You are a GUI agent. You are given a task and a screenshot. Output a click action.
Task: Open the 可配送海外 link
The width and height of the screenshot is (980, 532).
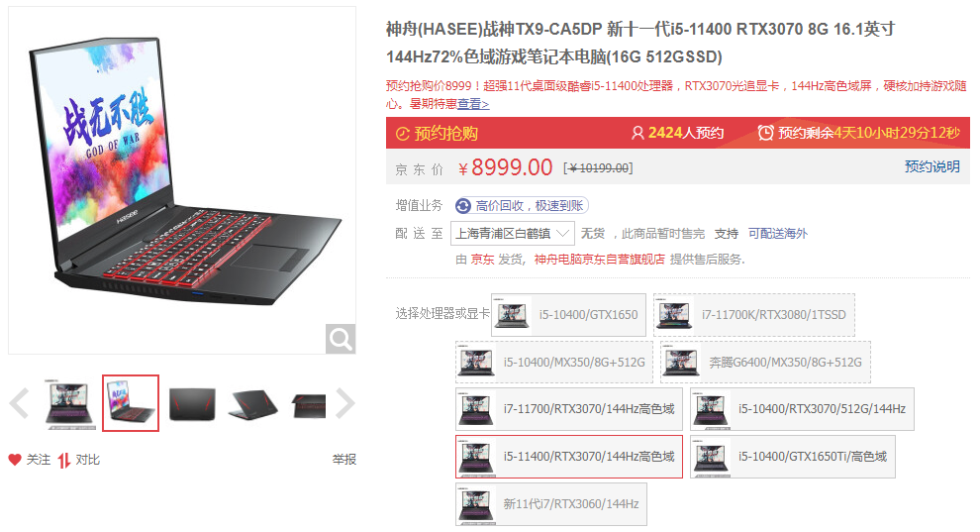pos(777,234)
